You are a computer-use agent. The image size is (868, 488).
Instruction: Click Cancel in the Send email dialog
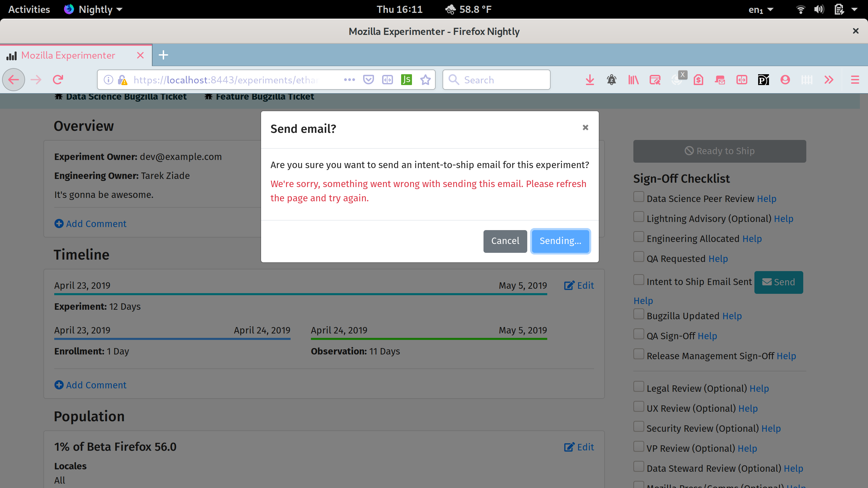505,241
